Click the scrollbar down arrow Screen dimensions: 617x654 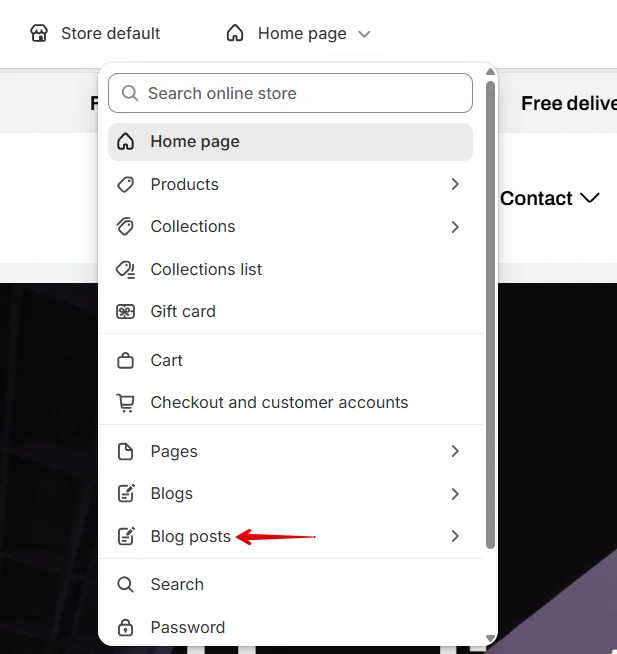[491, 638]
